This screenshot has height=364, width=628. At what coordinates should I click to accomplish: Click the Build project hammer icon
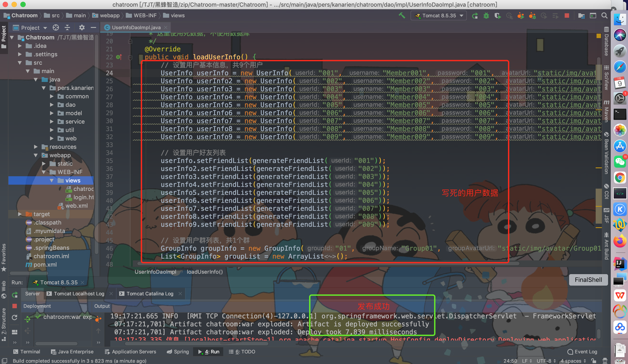pyautogui.click(x=402, y=15)
